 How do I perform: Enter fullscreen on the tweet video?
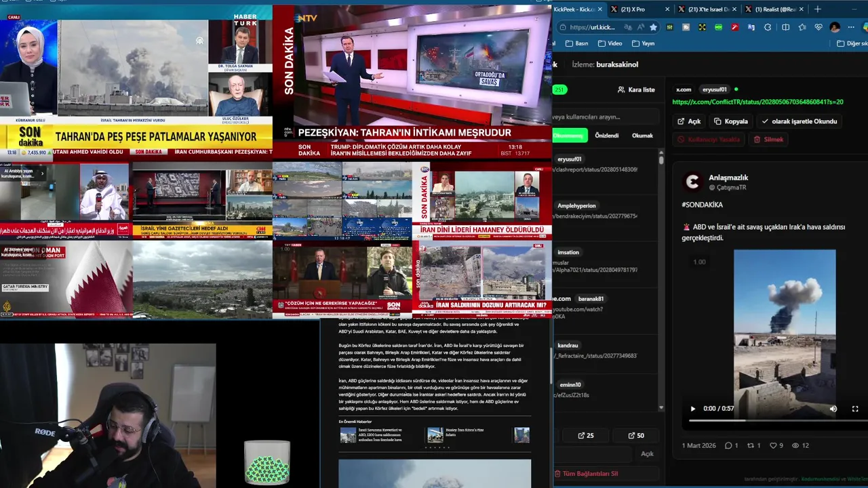(854, 409)
